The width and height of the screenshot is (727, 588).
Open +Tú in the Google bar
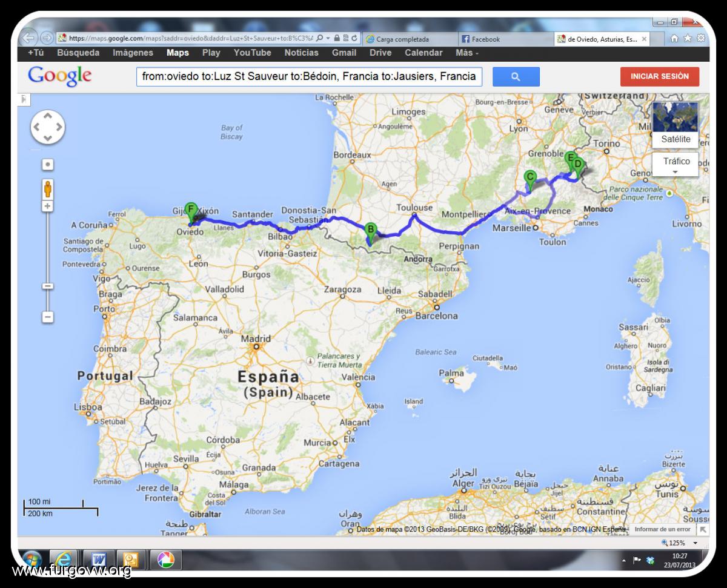(x=36, y=53)
